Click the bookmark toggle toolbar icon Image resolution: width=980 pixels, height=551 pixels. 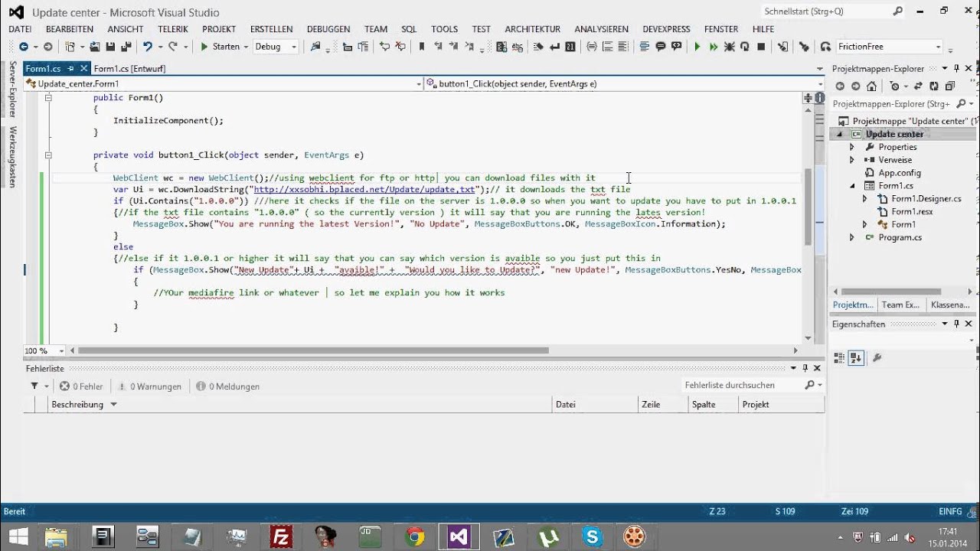click(x=421, y=47)
